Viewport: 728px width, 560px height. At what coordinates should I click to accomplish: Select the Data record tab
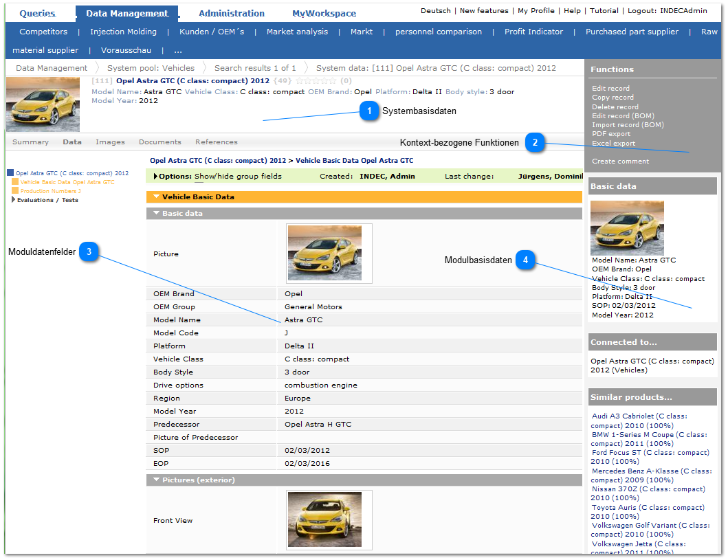point(72,142)
